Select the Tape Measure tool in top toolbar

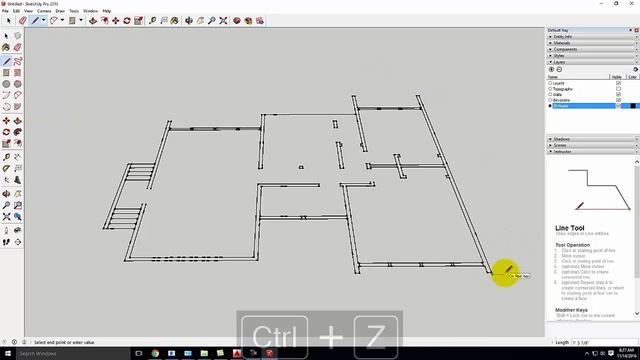[152, 20]
